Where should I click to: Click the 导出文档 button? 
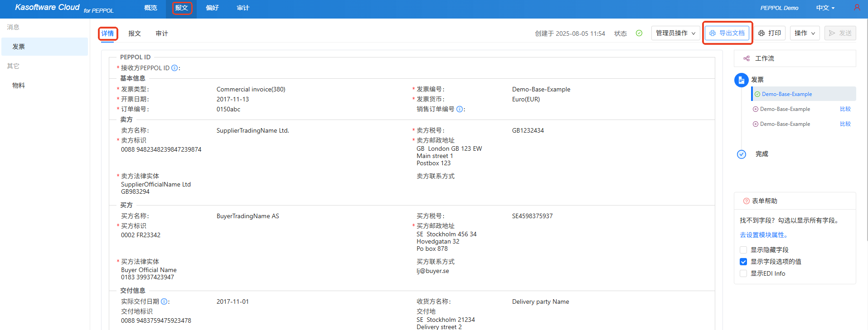[727, 33]
